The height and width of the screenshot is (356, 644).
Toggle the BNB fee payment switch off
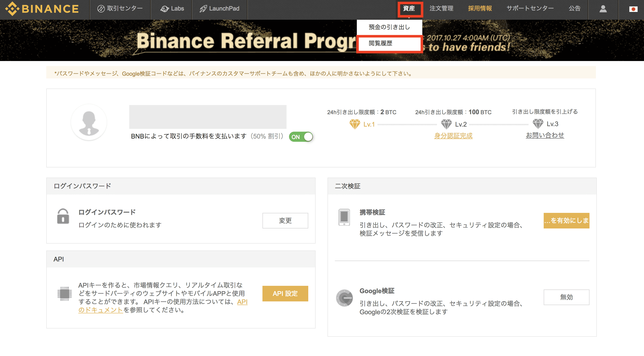pyautogui.click(x=301, y=137)
